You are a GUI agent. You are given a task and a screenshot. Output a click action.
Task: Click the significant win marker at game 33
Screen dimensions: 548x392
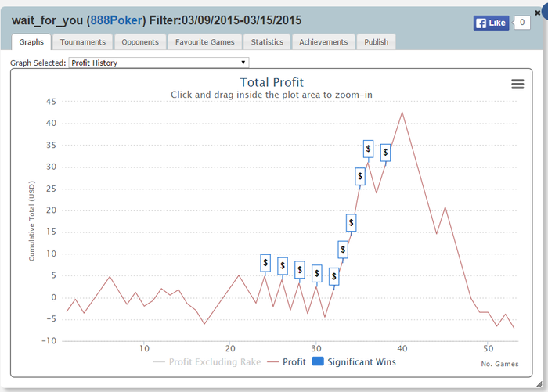click(343, 250)
